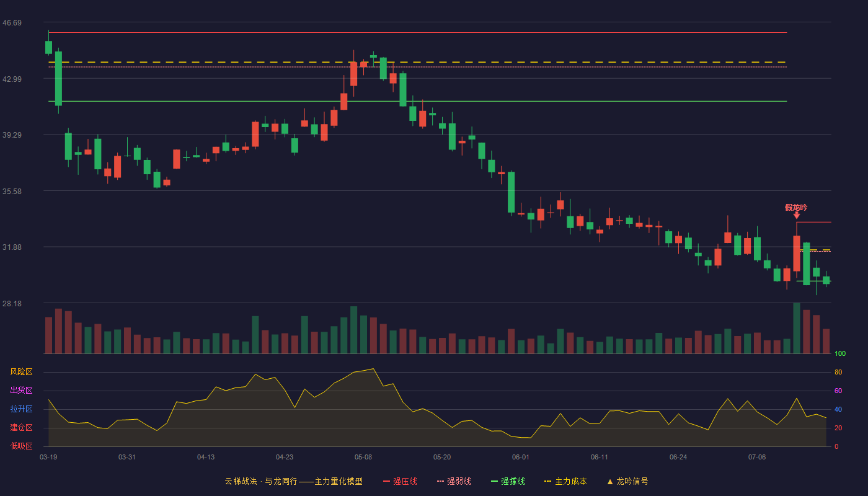Click the 04-13 date label
This screenshot has height=496, width=868.
pyautogui.click(x=206, y=457)
